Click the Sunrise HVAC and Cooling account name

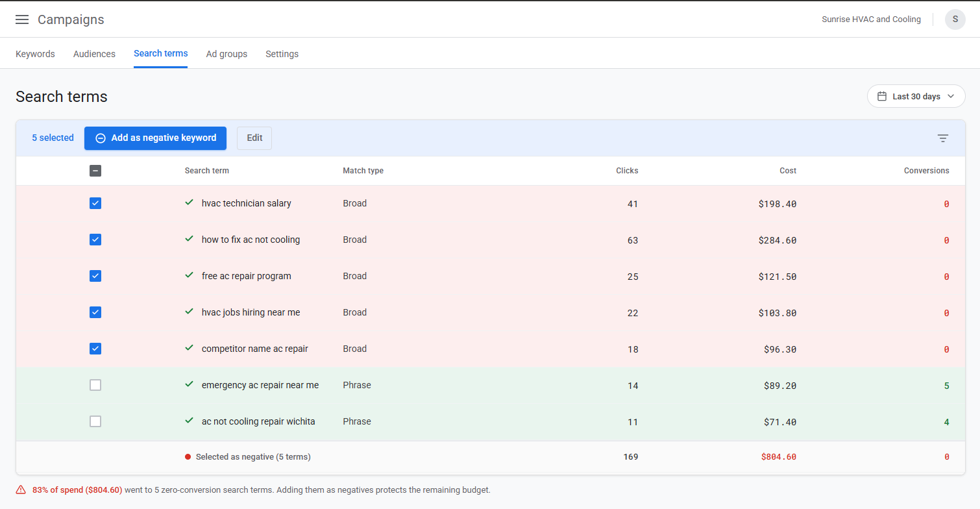point(871,19)
